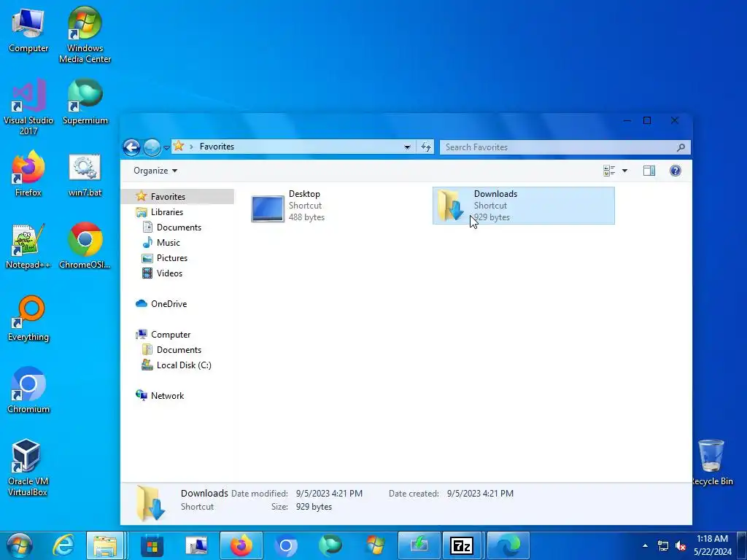Select the Windows Media Center desktop shortcut
747x560 pixels.
click(85, 34)
